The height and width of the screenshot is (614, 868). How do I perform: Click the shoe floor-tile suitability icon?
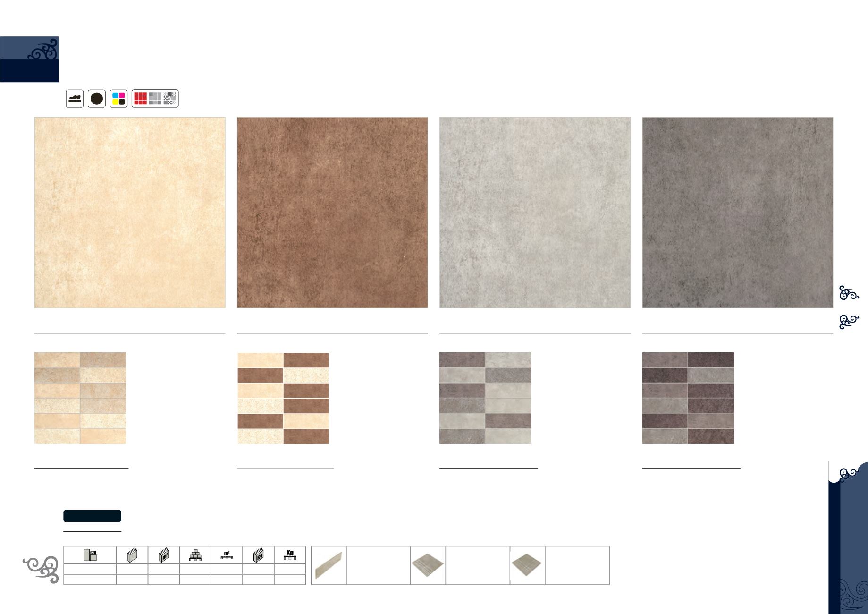(x=75, y=99)
